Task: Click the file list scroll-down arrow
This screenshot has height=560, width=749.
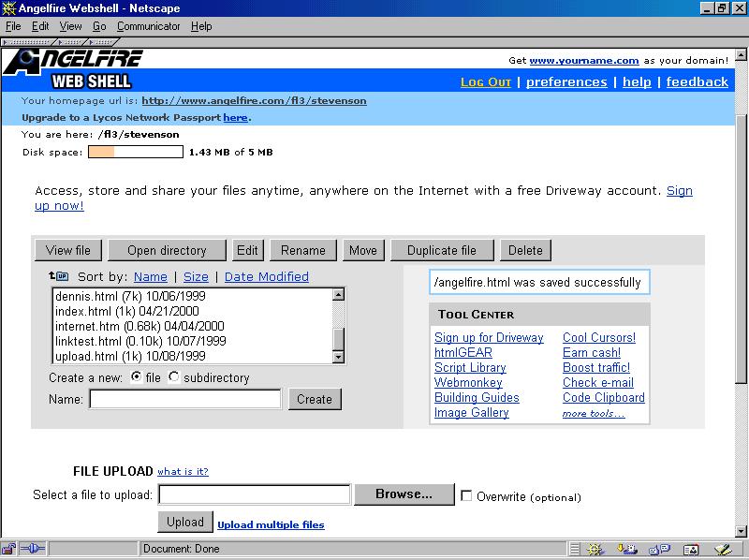Action: 339,357
